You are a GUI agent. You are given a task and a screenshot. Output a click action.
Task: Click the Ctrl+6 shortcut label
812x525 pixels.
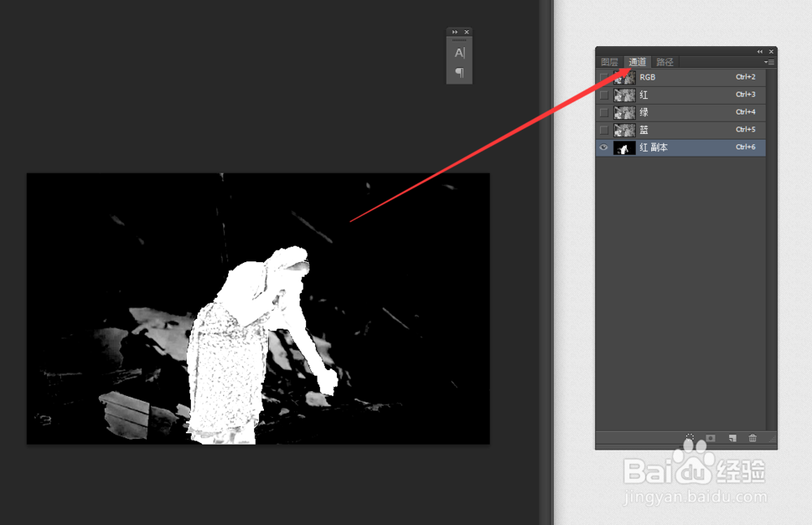coord(745,147)
